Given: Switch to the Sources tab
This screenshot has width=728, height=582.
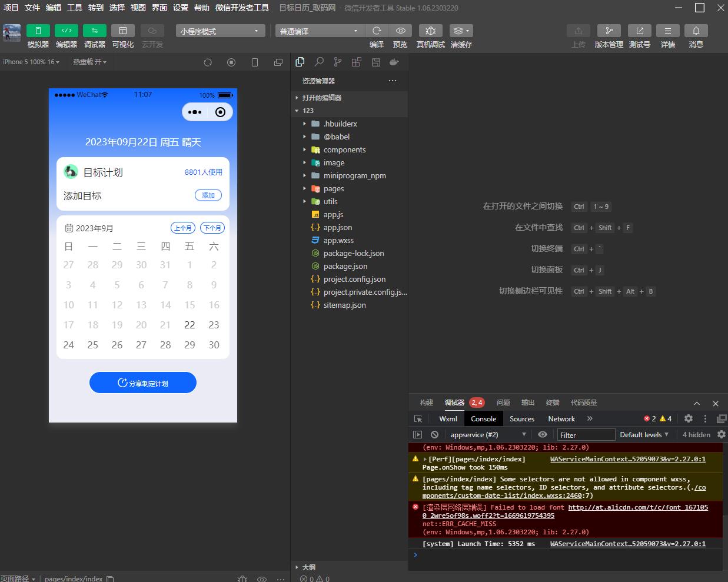Looking at the screenshot, I should [522, 419].
